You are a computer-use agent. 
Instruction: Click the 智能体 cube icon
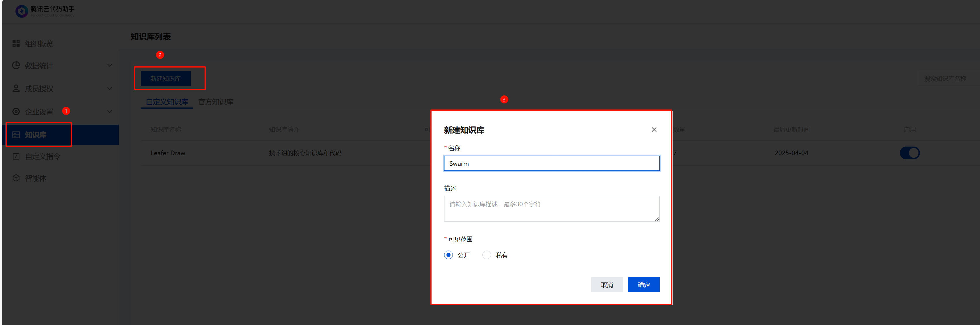click(16, 178)
